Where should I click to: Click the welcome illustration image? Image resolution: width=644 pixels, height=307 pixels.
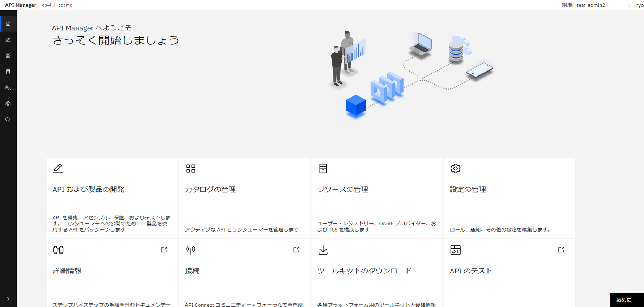pyautogui.click(x=411, y=75)
